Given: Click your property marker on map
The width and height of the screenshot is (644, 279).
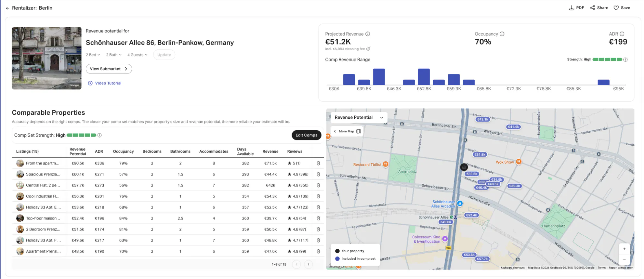Looking at the screenshot, I should tap(464, 167).
